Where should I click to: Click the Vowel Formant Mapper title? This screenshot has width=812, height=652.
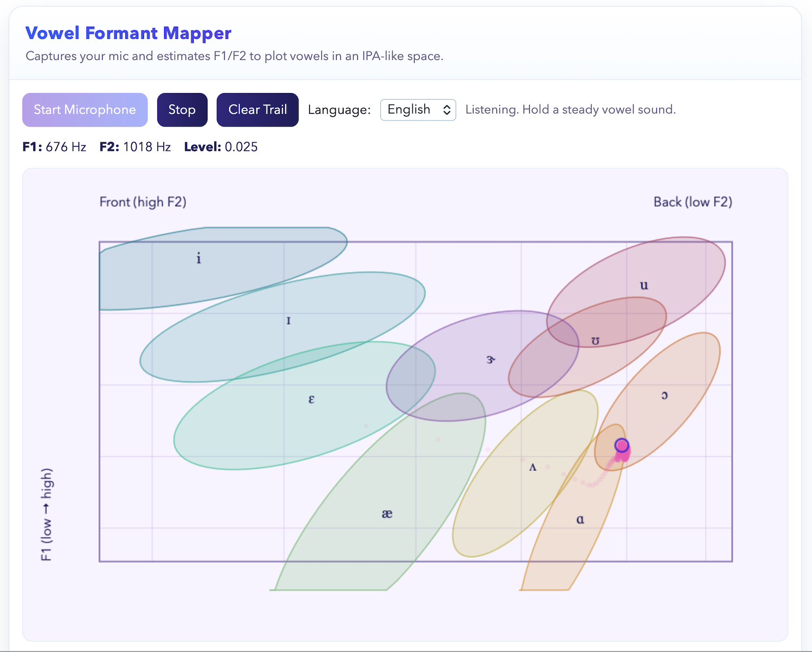pyautogui.click(x=128, y=33)
